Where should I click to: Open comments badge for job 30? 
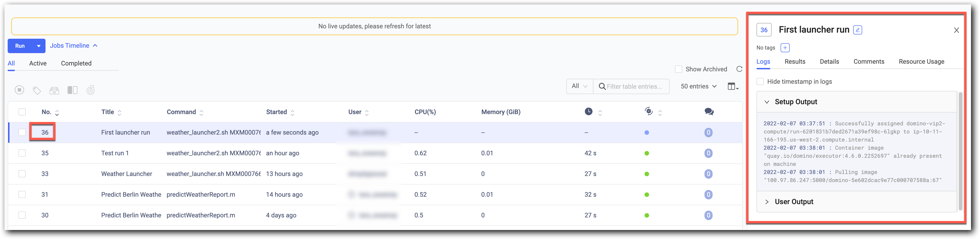point(708,215)
